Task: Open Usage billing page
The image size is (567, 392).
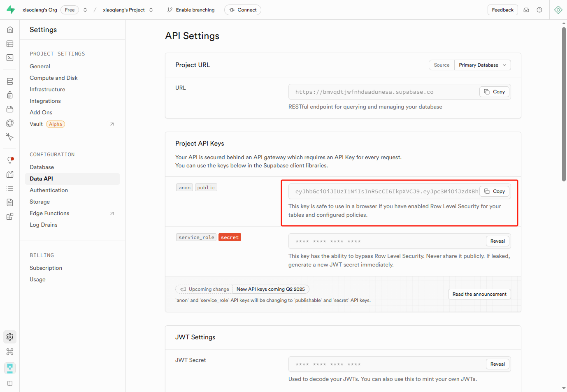Action: [38, 279]
